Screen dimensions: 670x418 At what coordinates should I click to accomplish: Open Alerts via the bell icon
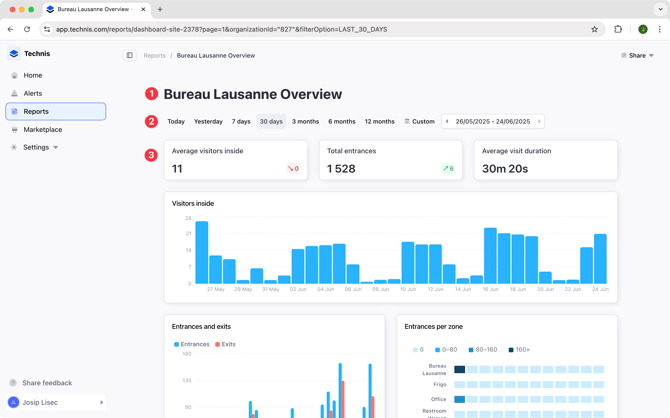14,93
